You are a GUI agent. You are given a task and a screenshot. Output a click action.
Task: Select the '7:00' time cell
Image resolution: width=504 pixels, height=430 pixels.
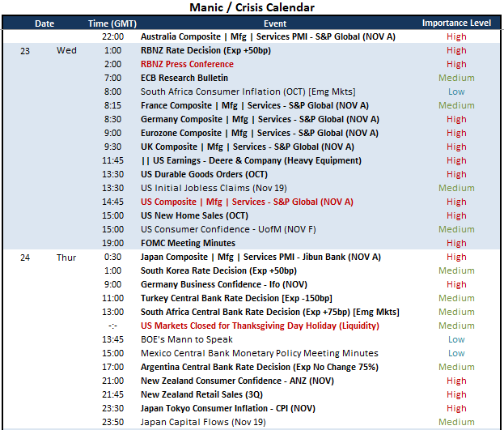[x=112, y=78]
